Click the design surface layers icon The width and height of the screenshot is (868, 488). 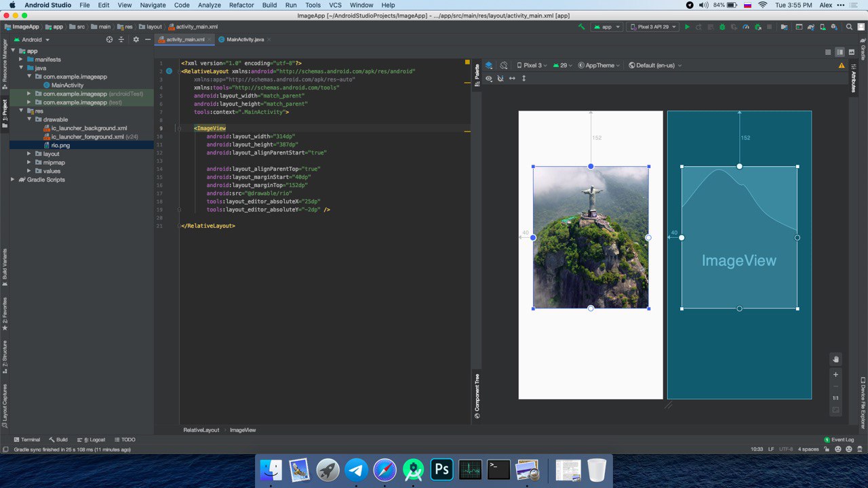489,65
